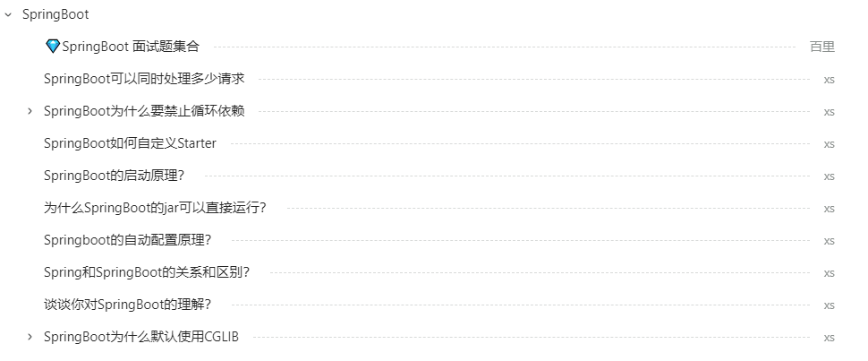Click xs author on 启动原理 row

(x=829, y=176)
